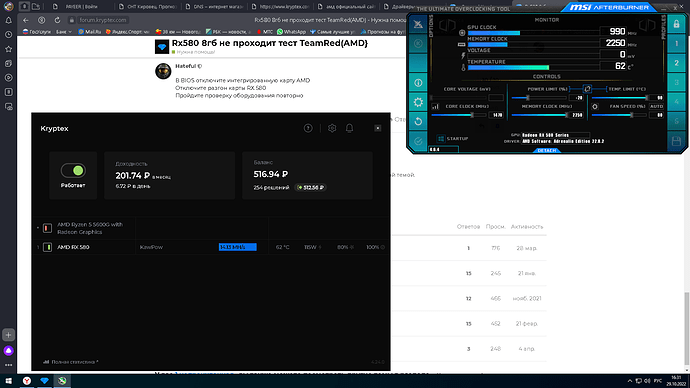Screen dimensions: 690x388
Task: Click the 512.56 ₽ withdrawable badge
Action: point(311,187)
